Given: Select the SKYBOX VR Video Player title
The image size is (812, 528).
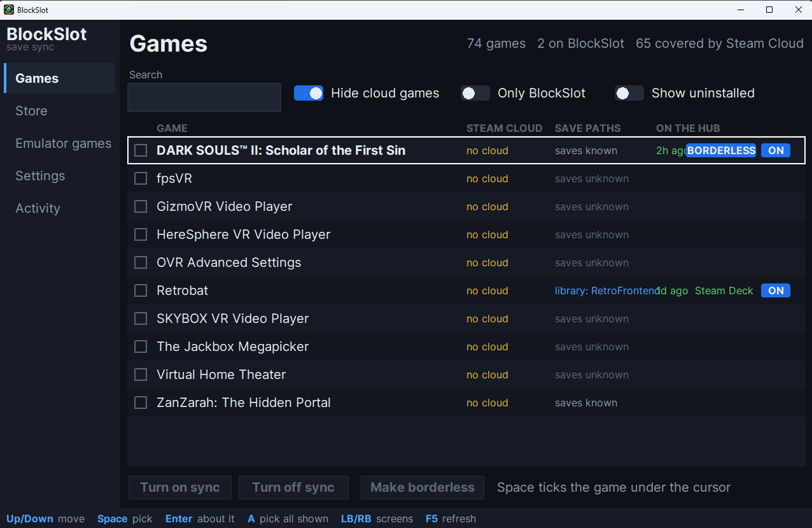Looking at the screenshot, I should coord(233,318).
